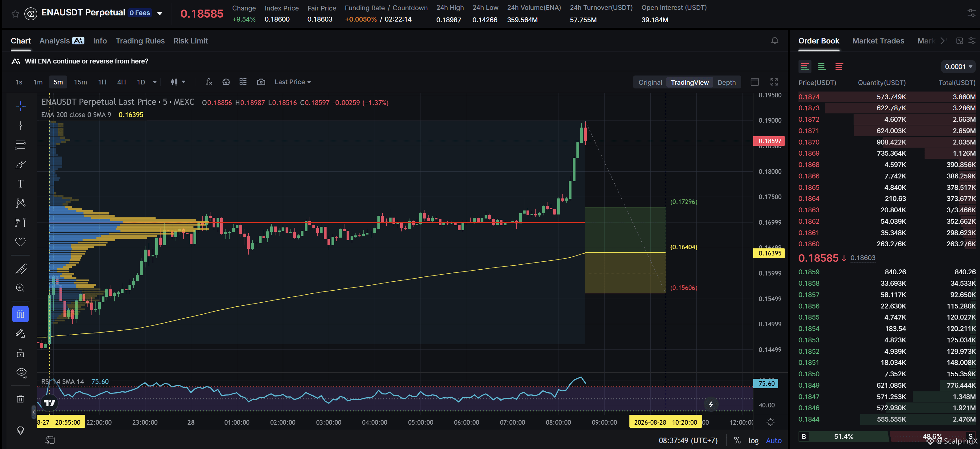Open the indicators fx tool

click(x=209, y=82)
